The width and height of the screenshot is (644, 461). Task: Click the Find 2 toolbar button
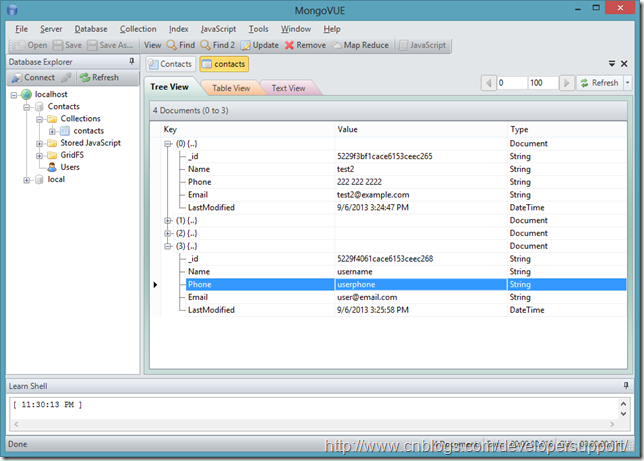[x=218, y=45]
